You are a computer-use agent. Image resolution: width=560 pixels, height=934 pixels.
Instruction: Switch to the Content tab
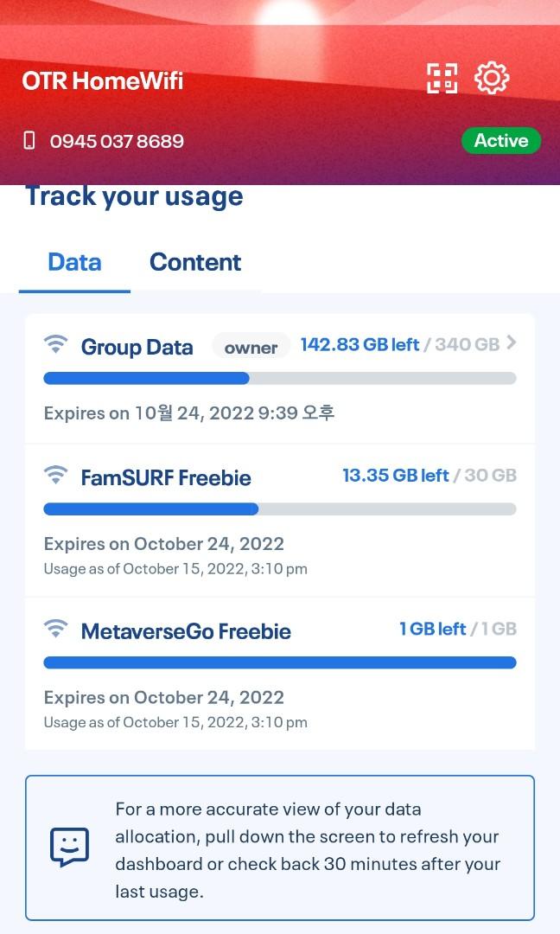tap(195, 263)
